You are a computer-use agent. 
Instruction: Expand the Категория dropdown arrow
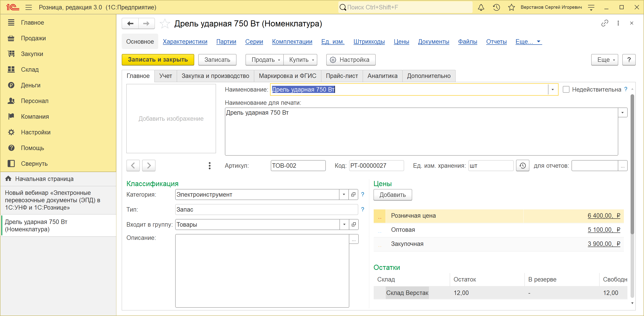344,194
